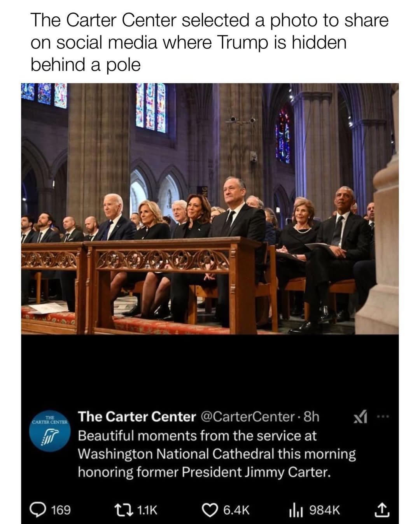
Task: Click the share upload arrow icon
Action: tap(381, 510)
